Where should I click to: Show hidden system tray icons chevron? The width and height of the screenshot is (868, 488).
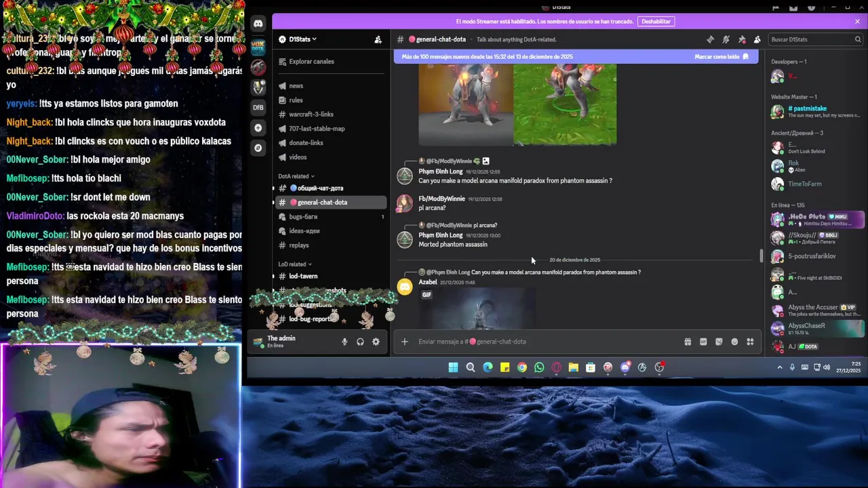click(780, 367)
